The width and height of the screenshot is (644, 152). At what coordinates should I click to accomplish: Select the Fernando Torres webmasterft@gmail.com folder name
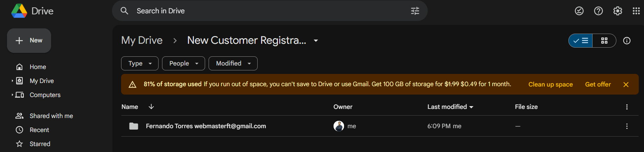click(x=206, y=126)
